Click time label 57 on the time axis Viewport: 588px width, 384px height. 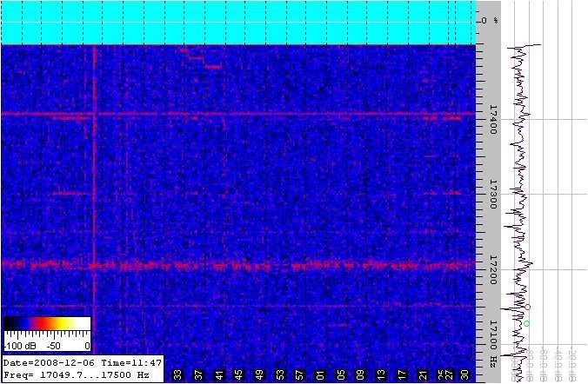(x=300, y=374)
